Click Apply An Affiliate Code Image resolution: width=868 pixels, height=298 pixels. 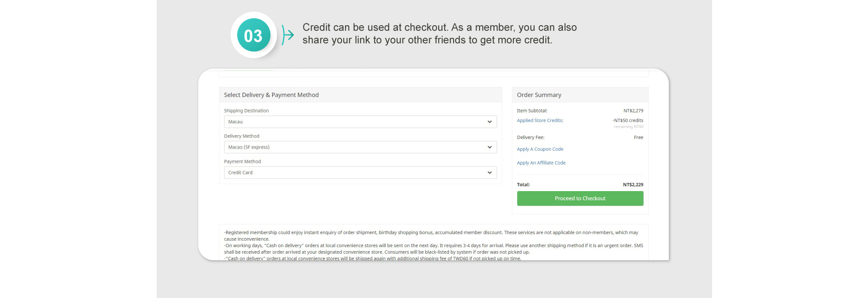(541, 163)
